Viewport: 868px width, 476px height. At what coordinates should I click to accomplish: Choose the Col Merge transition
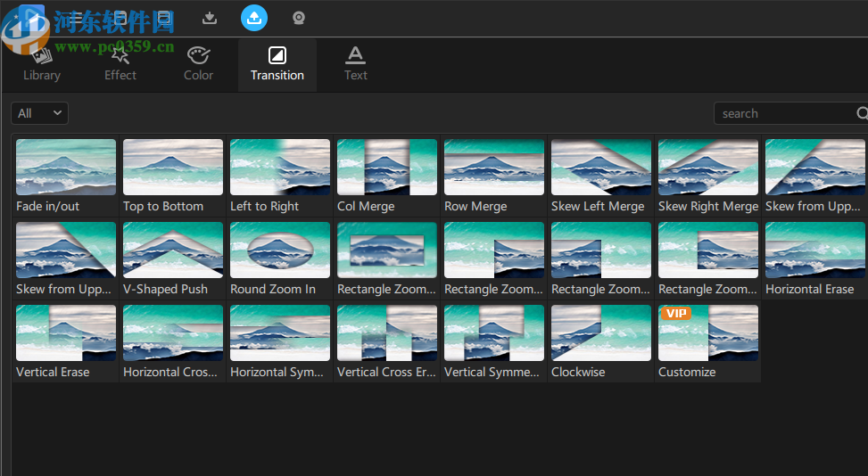coord(387,168)
